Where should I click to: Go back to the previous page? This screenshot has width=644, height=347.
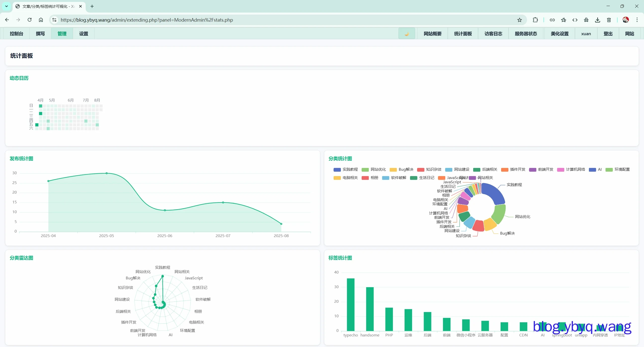(x=7, y=20)
